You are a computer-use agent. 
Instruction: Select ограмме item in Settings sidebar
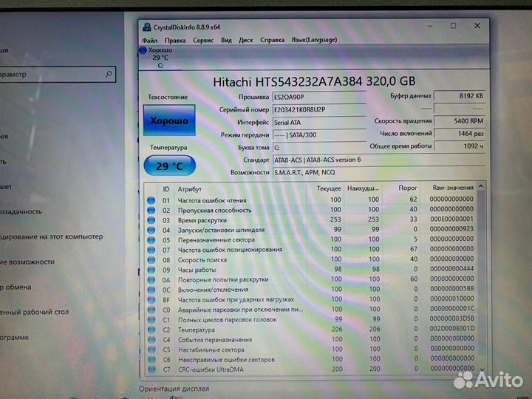point(14,337)
